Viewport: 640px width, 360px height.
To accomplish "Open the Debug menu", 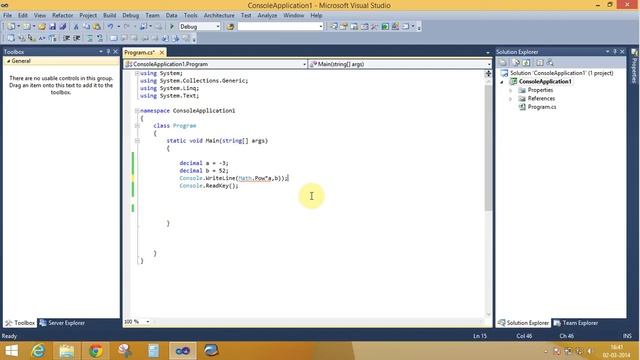I will [x=131, y=16].
